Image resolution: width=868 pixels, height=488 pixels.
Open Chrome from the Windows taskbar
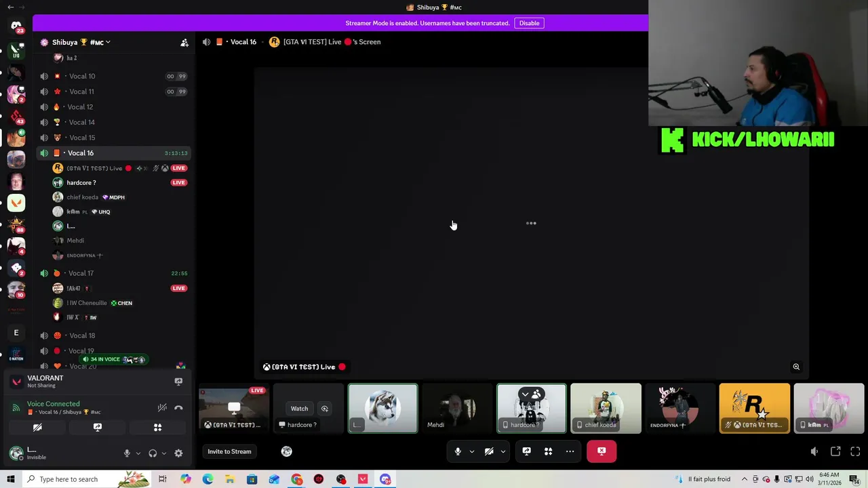[296, 479]
